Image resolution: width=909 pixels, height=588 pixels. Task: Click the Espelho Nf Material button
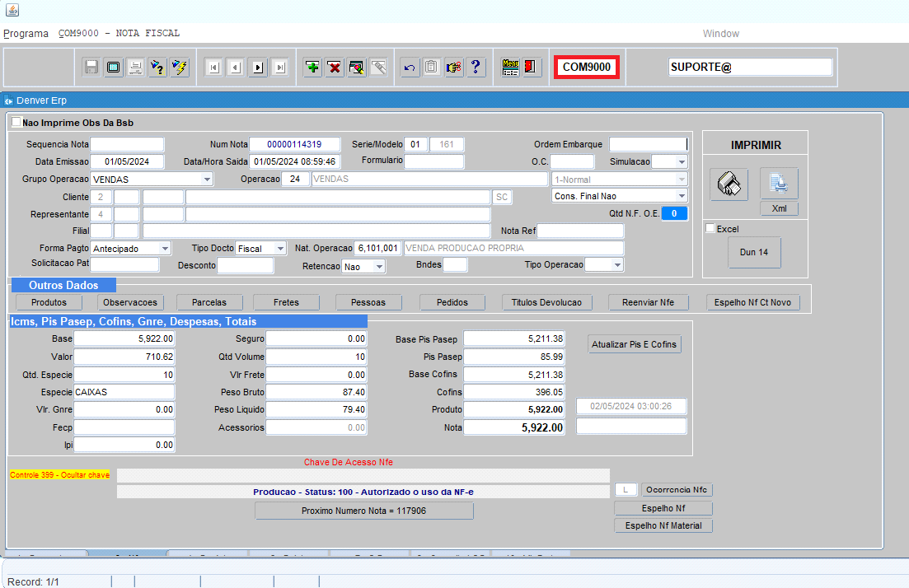[x=663, y=525]
